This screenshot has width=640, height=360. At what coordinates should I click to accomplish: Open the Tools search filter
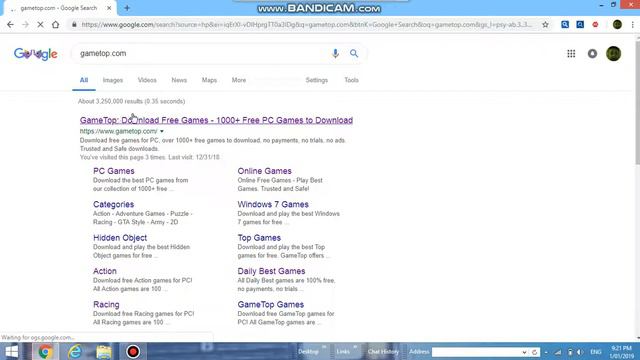[x=351, y=80]
